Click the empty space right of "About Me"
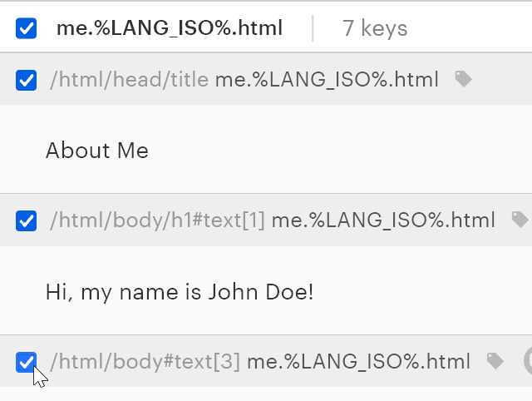The width and height of the screenshot is (532, 401). pyautogui.click(x=349, y=151)
